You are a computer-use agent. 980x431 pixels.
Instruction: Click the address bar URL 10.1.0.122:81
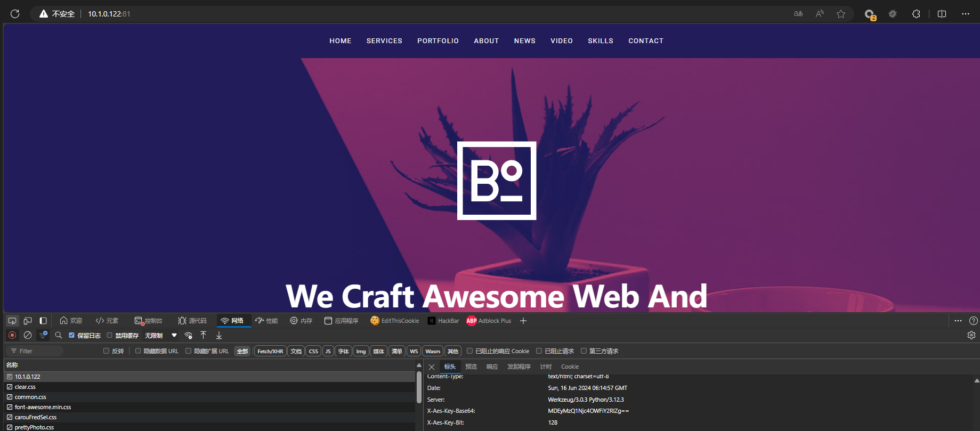point(109,14)
